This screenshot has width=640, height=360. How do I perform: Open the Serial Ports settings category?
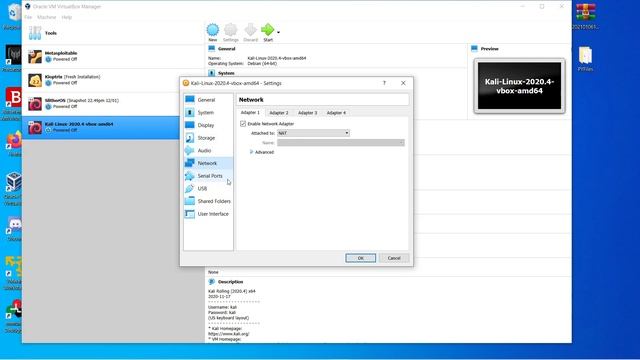click(x=208, y=176)
